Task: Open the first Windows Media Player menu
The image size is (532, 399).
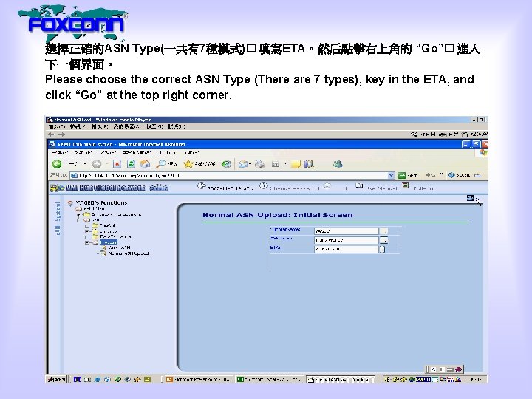Action: pyautogui.click(x=57, y=126)
